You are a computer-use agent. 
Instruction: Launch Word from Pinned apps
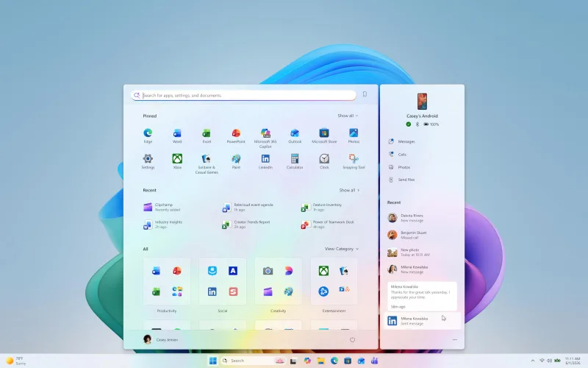click(177, 136)
